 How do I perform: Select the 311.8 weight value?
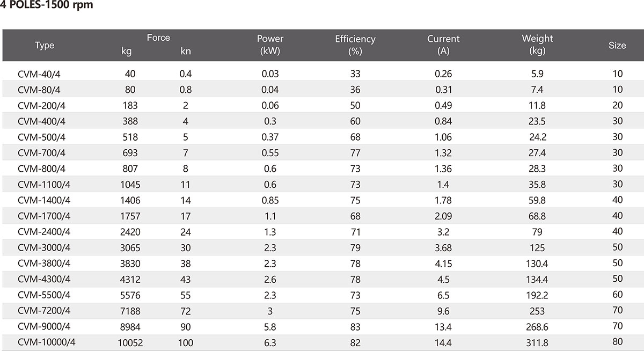pyautogui.click(x=537, y=342)
